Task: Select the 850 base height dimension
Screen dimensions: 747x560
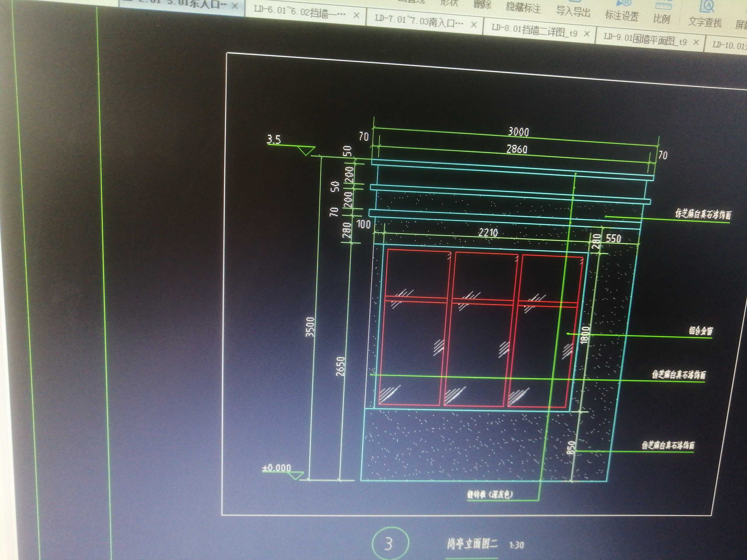Action: coord(571,448)
